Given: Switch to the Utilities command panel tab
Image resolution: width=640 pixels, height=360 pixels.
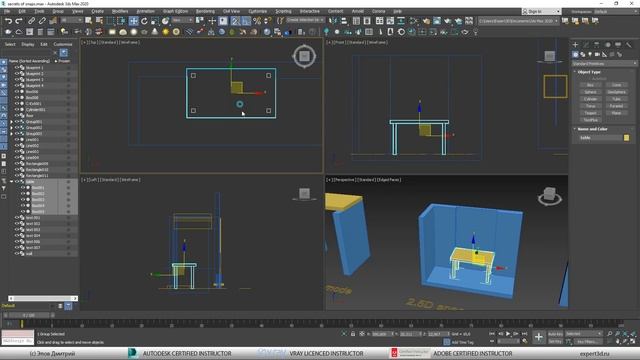Looking at the screenshot, I should (x=629, y=44).
